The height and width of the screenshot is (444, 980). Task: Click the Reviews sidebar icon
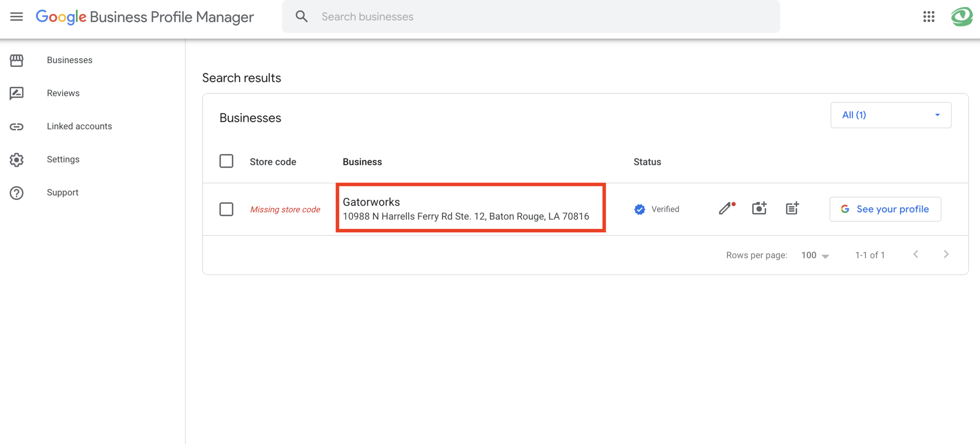(x=17, y=93)
